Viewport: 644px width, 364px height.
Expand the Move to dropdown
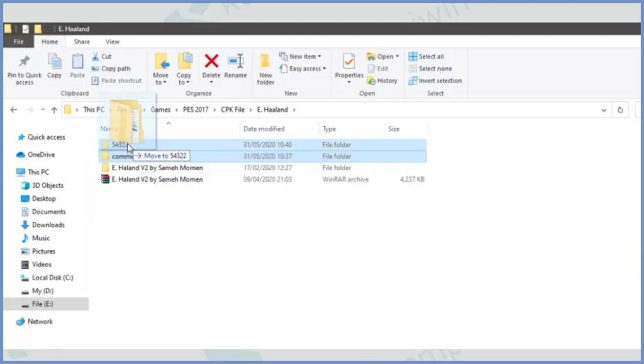click(x=161, y=82)
